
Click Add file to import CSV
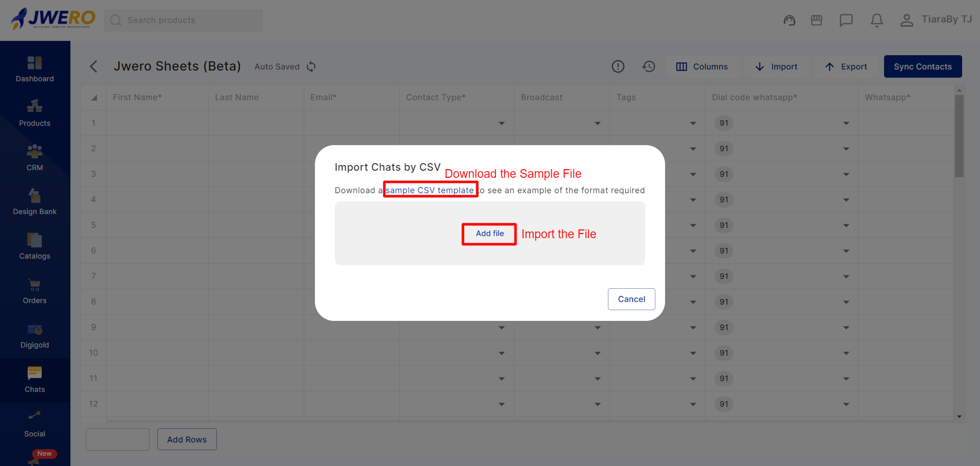tap(489, 234)
